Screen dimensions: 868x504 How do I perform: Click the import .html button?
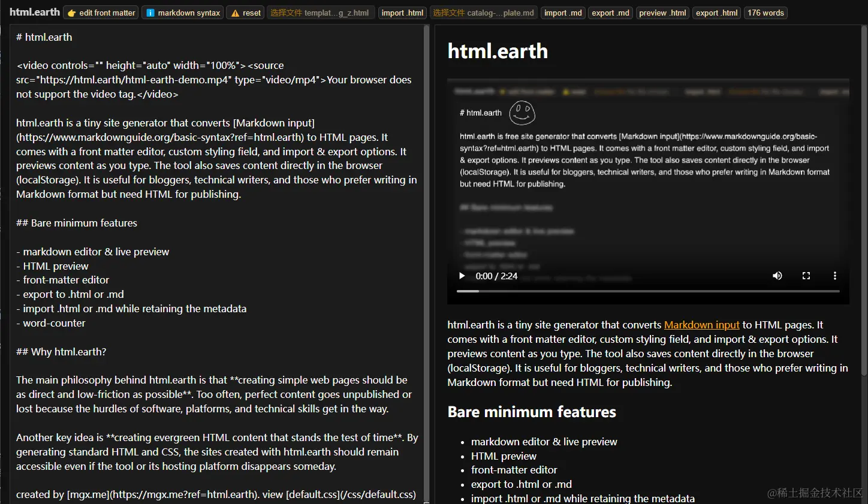(402, 13)
